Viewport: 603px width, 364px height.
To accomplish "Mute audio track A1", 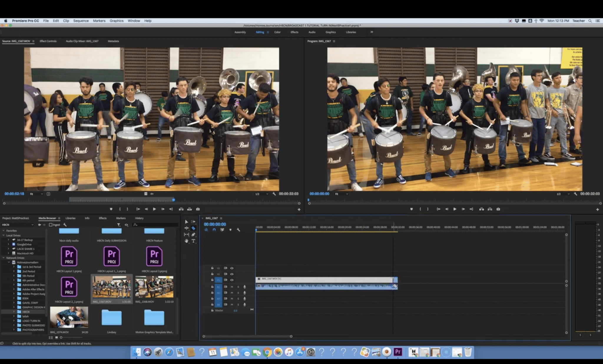I will pyautogui.click(x=232, y=287).
